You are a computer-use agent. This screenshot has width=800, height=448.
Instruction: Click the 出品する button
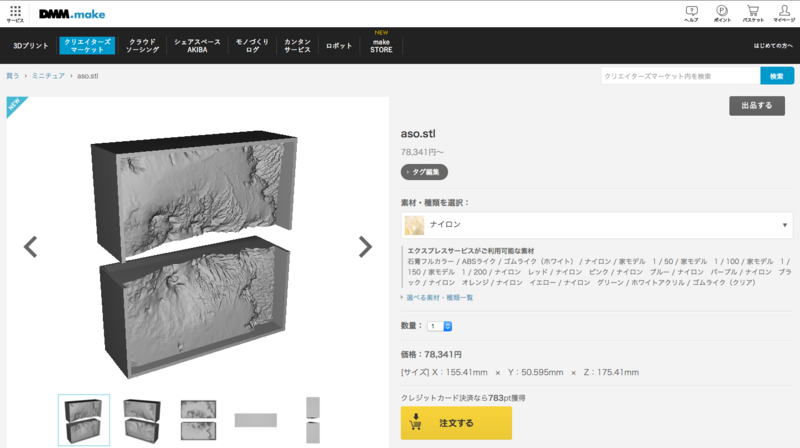click(x=757, y=106)
